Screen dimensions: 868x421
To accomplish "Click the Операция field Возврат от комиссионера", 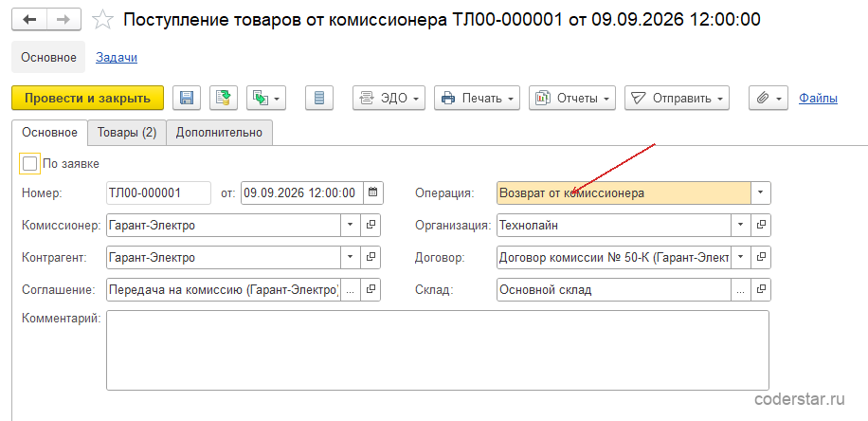I will click(x=624, y=192).
